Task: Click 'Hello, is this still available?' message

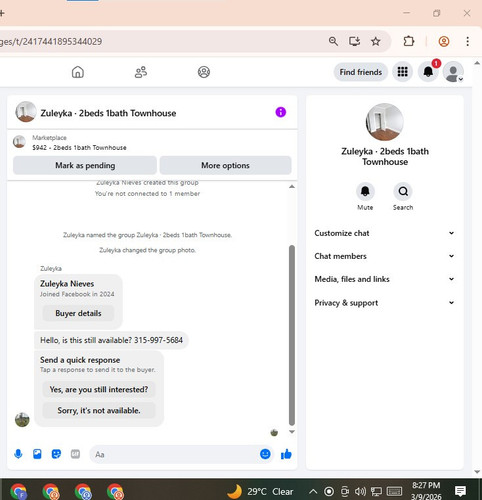Action: (111, 340)
